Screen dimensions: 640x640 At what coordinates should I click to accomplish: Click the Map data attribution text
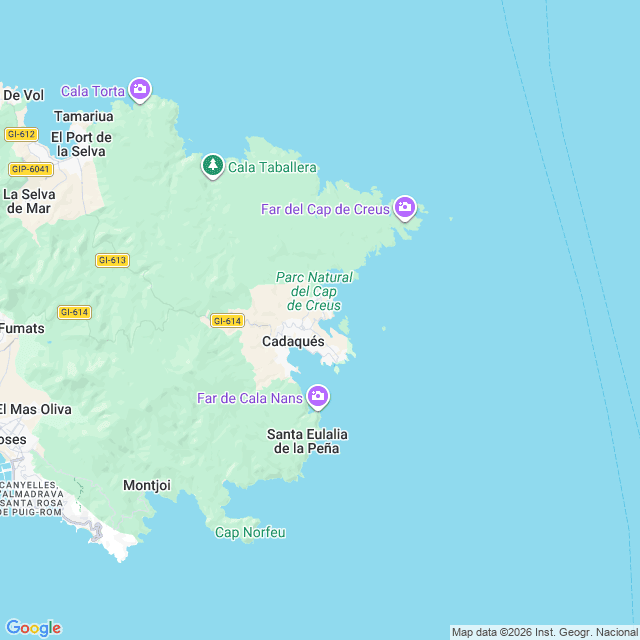[545, 633]
